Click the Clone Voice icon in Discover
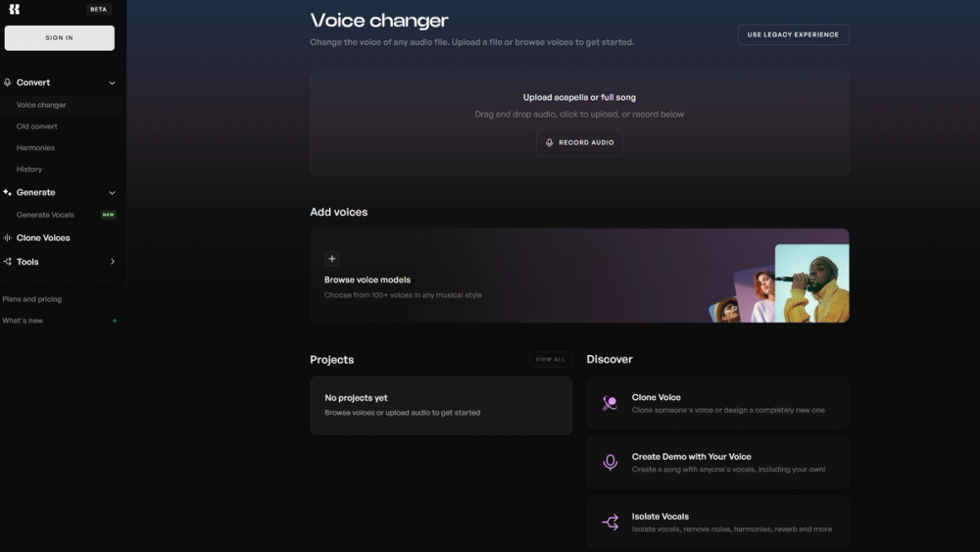Image resolution: width=980 pixels, height=552 pixels. click(610, 403)
